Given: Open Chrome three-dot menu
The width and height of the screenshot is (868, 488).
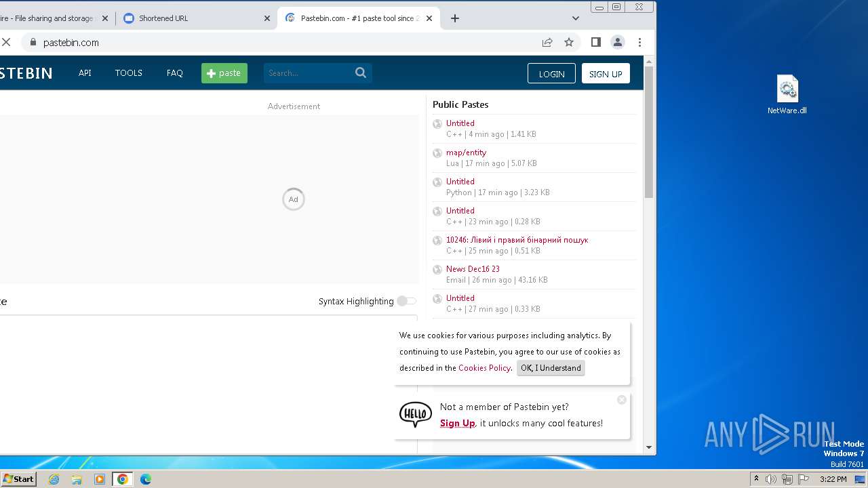Looking at the screenshot, I should tap(639, 42).
